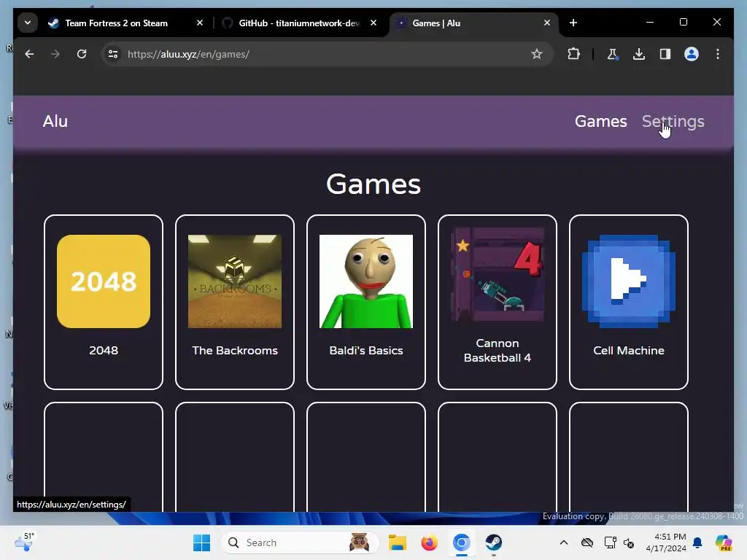The width and height of the screenshot is (747, 560).
Task: Open the clock showing 4:51 PM
Action: coord(666,542)
